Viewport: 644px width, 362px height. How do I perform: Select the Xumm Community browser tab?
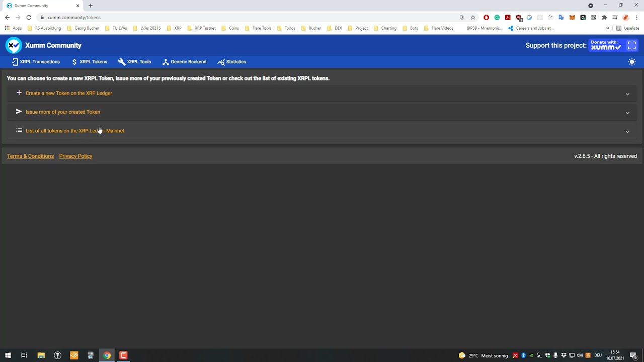[x=42, y=6]
